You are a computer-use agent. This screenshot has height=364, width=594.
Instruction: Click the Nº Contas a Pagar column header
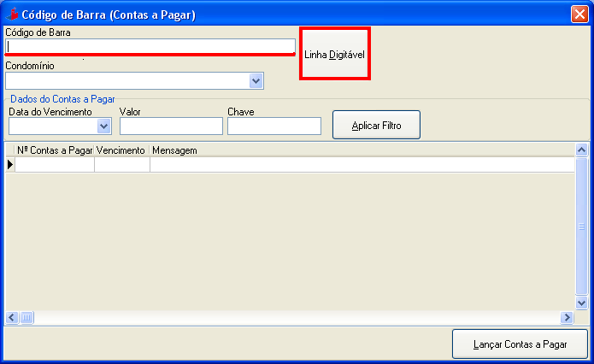55,150
